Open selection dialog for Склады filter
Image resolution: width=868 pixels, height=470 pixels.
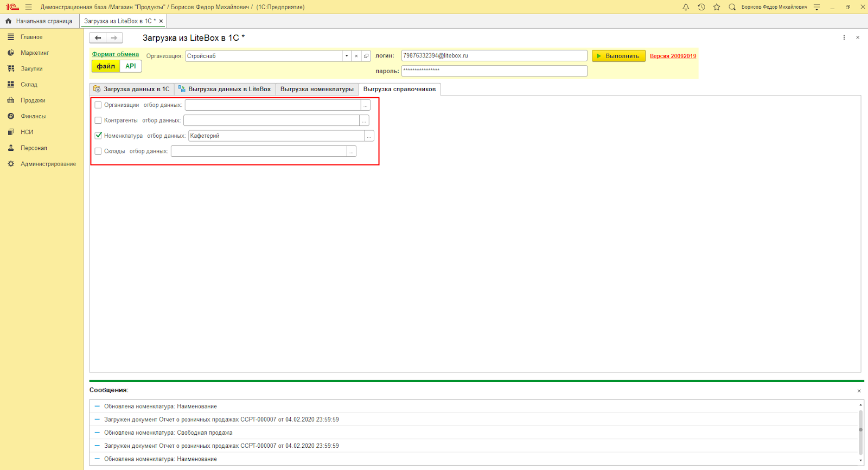tap(352, 151)
